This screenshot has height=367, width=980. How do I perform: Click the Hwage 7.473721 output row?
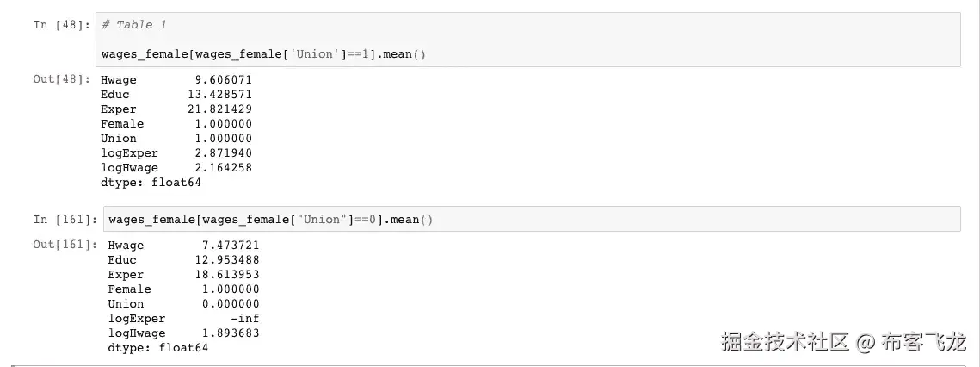(183, 245)
